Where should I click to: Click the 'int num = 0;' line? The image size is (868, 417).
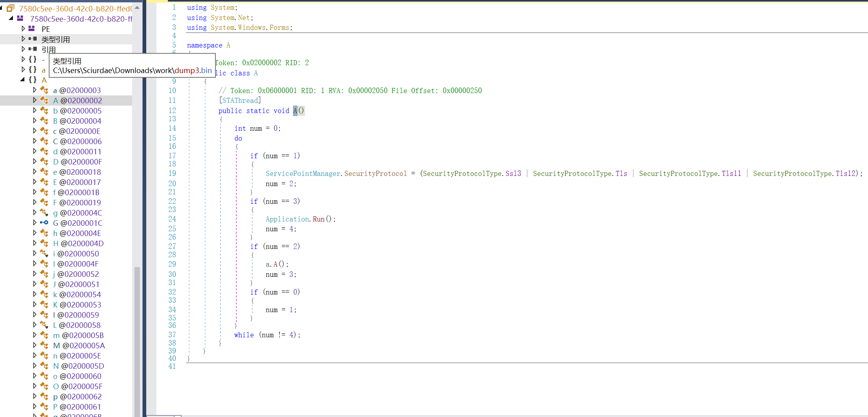click(x=257, y=128)
